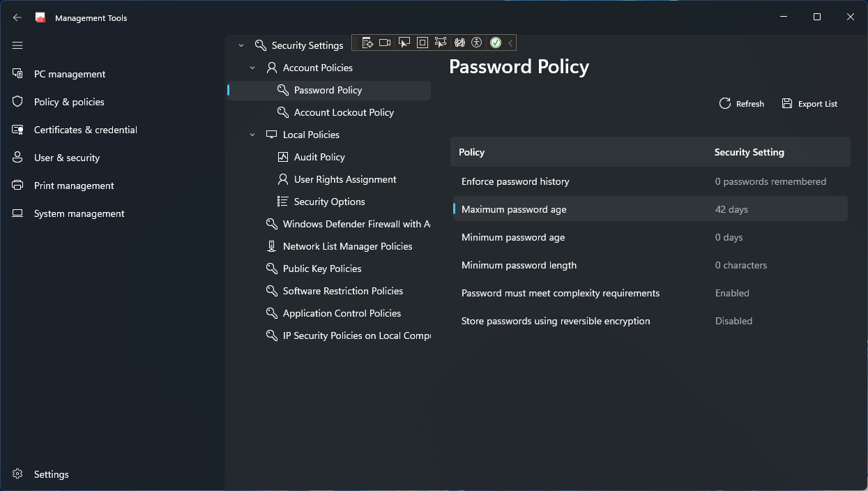Toggle the hamburger navigation menu
The image size is (868, 491).
point(17,45)
